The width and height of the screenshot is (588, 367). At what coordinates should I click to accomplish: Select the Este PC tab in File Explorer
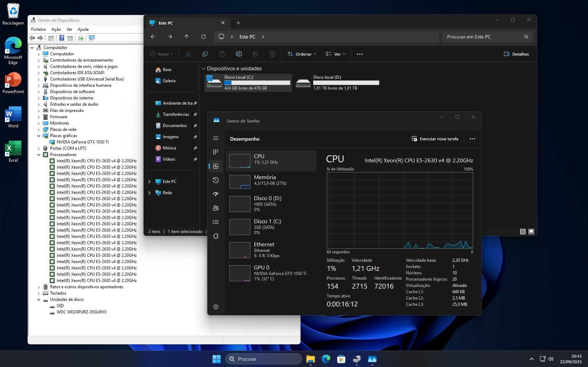(x=187, y=23)
